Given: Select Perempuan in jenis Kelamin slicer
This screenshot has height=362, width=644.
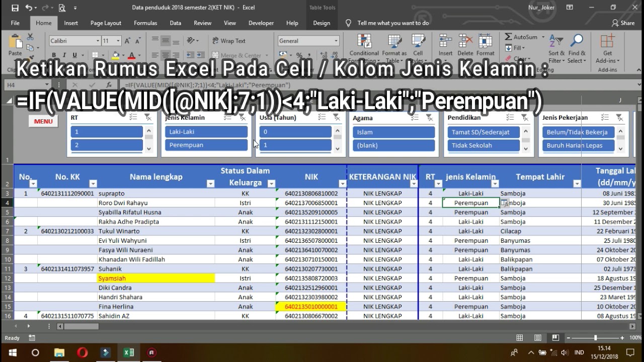Looking at the screenshot, I should 206,145.
